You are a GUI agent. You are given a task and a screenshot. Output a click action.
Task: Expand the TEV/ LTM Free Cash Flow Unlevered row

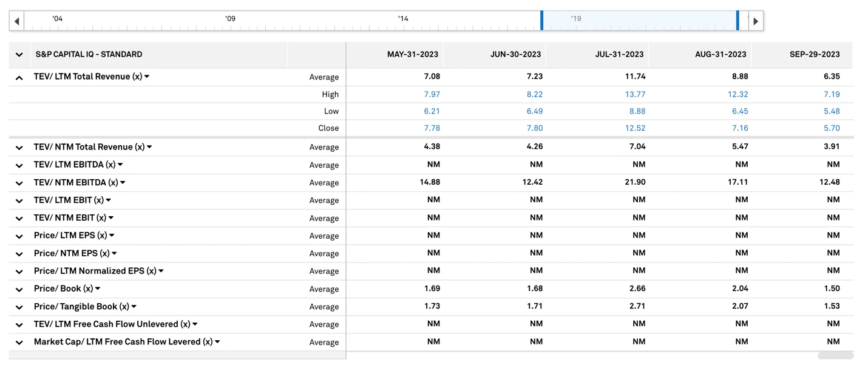click(x=19, y=324)
